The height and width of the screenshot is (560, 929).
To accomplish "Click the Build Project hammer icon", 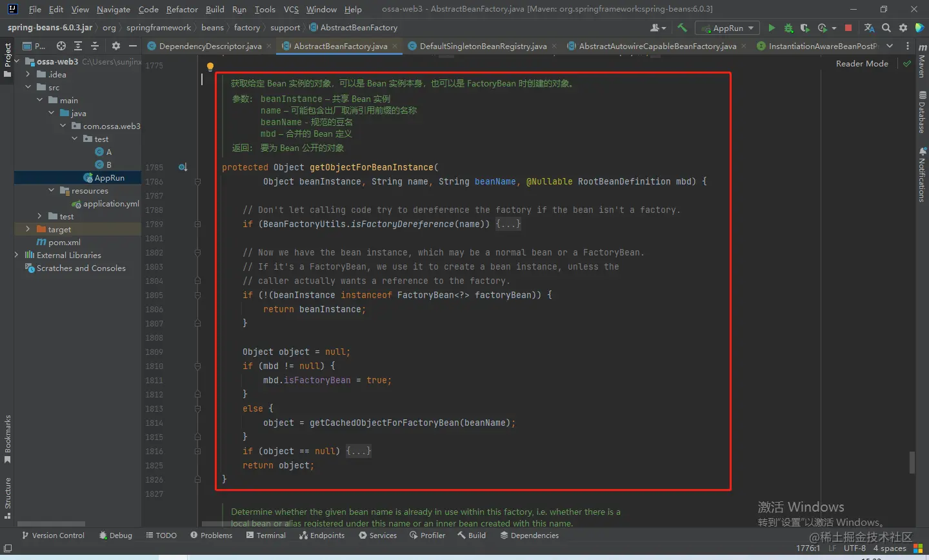I will 682,28.
